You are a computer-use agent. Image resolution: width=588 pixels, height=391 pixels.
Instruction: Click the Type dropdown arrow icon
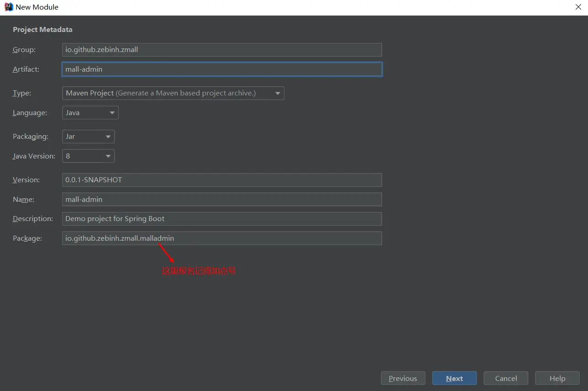pos(277,94)
